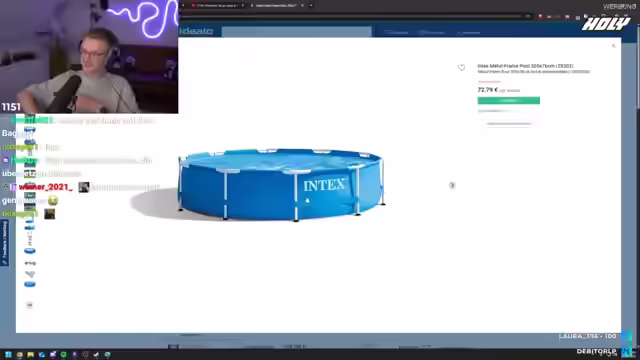Open wiener_2021_ chat username
Viewport: 640px width, 360px height.
(46, 187)
